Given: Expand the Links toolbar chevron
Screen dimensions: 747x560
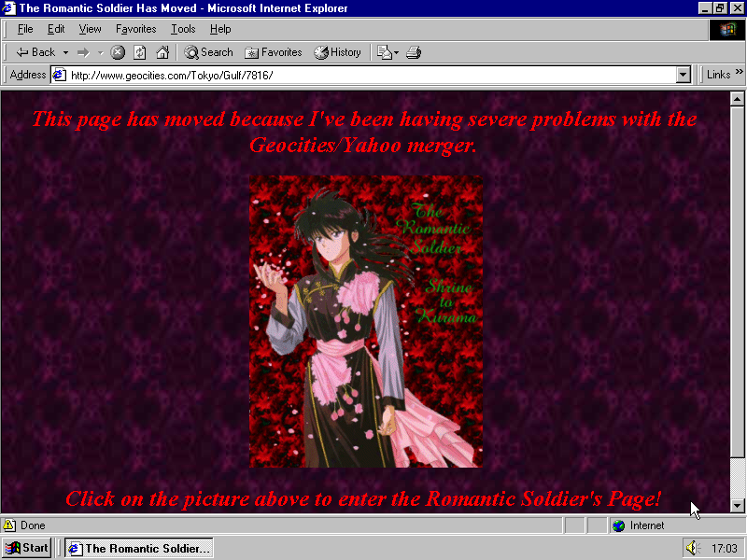Looking at the screenshot, I should click(739, 72).
